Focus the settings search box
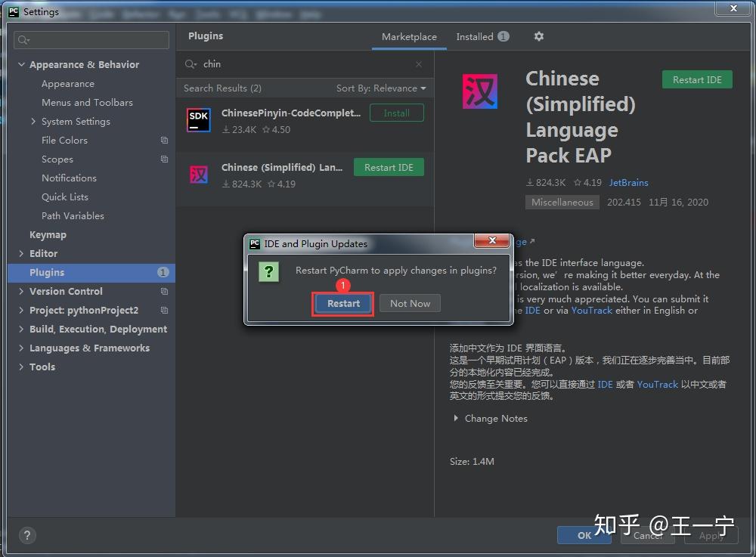The image size is (756, 557). 91,39
